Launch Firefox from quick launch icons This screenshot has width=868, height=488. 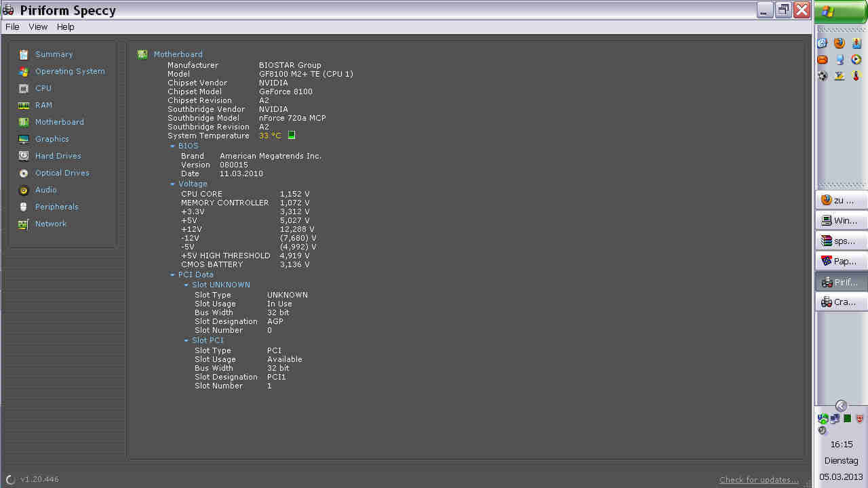click(x=840, y=43)
